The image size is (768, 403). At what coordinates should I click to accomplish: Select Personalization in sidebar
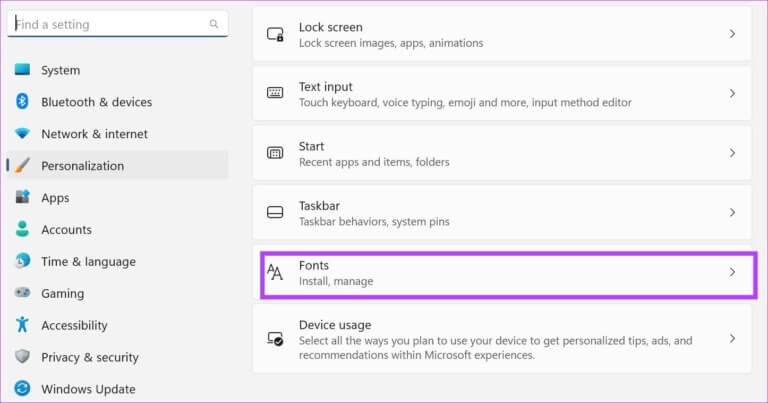tap(118, 166)
